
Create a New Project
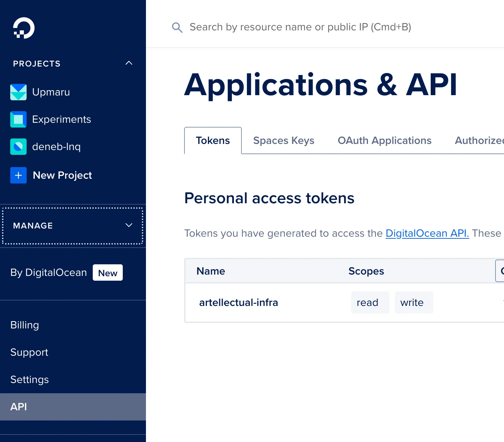pos(62,175)
